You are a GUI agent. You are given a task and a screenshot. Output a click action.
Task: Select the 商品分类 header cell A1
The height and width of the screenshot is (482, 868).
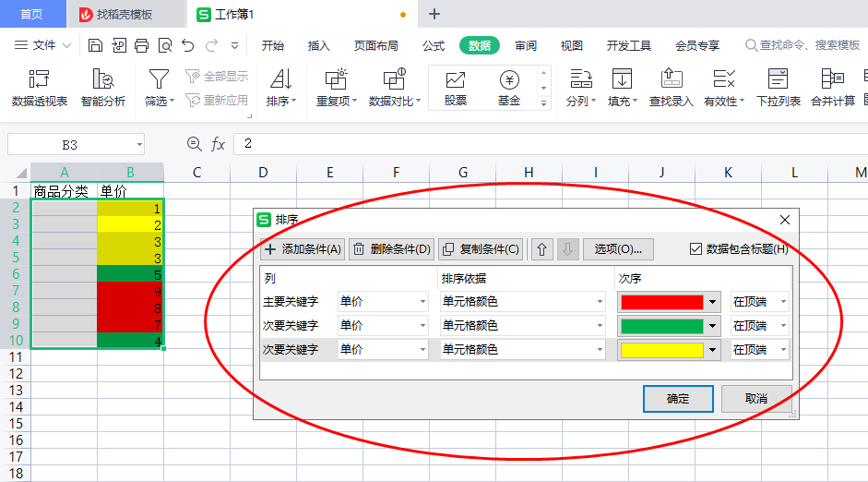point(64,191)
